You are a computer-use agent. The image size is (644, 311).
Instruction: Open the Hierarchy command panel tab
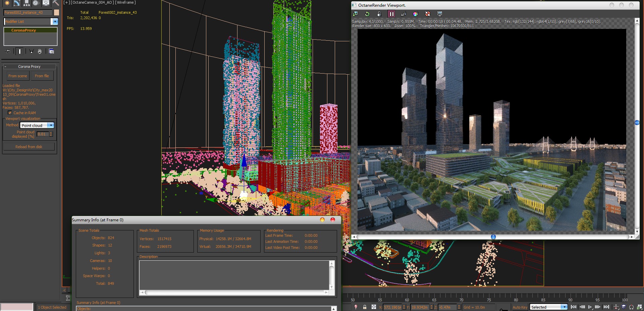(26, 3)
